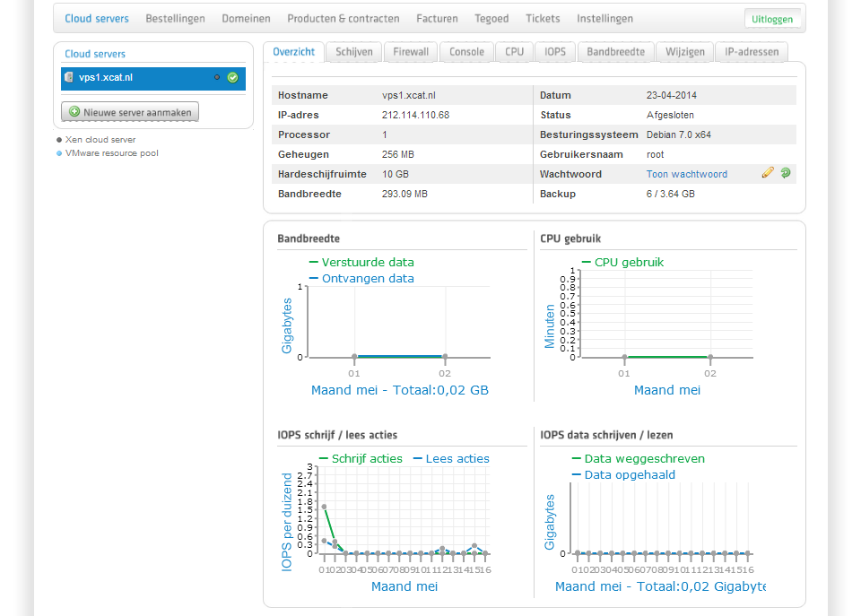This screenshot has width=861, height=616.
Task: Switch to the Firewall tab
Action: pos(411,52)
